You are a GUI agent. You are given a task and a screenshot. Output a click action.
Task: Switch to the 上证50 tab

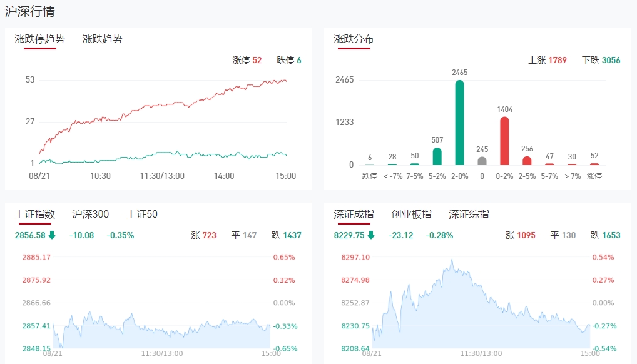point(142,215)
